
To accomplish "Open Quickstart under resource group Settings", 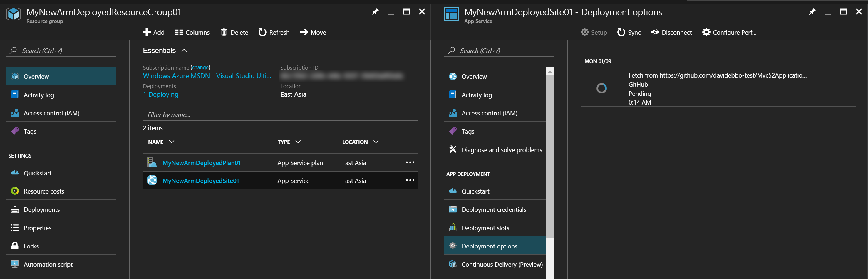I will 61,173.
